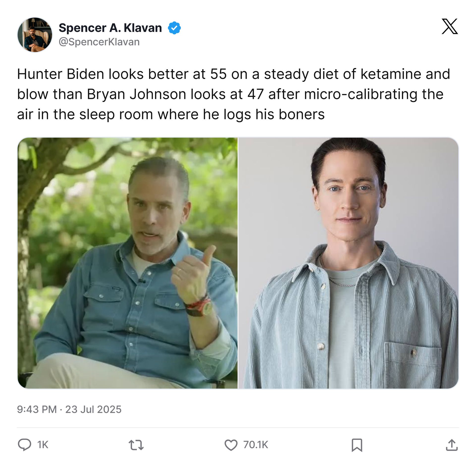
Task: Open Spencer A. Klavan profile avatar
Action: (35, 35)
